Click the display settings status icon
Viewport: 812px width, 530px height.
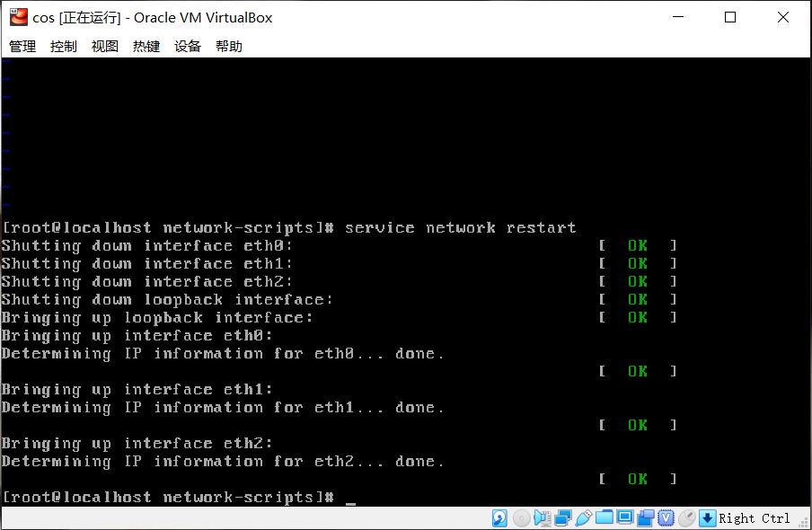[626, 518]
